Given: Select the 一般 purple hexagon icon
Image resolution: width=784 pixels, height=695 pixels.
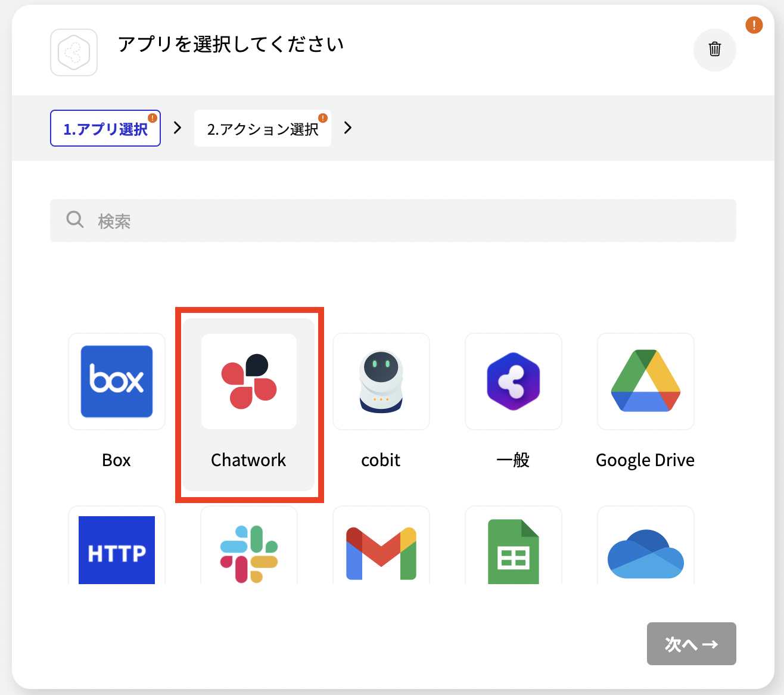Looking at the screenshot, I should click(514, 381).
